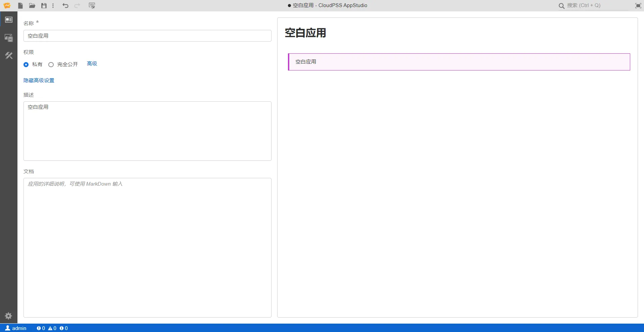Screen dimensions: 644x332
Task: Show warnings count in status bar
Action: (52, 328)
